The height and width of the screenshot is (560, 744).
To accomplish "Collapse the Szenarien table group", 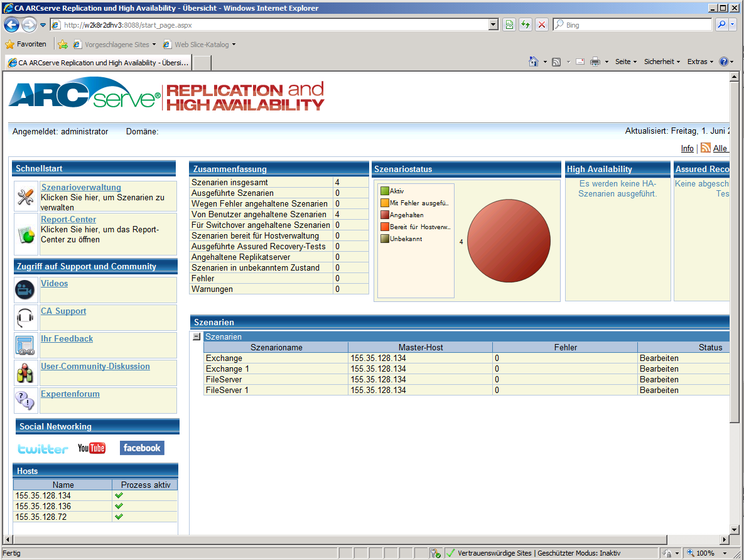I will tap(197, 337).
